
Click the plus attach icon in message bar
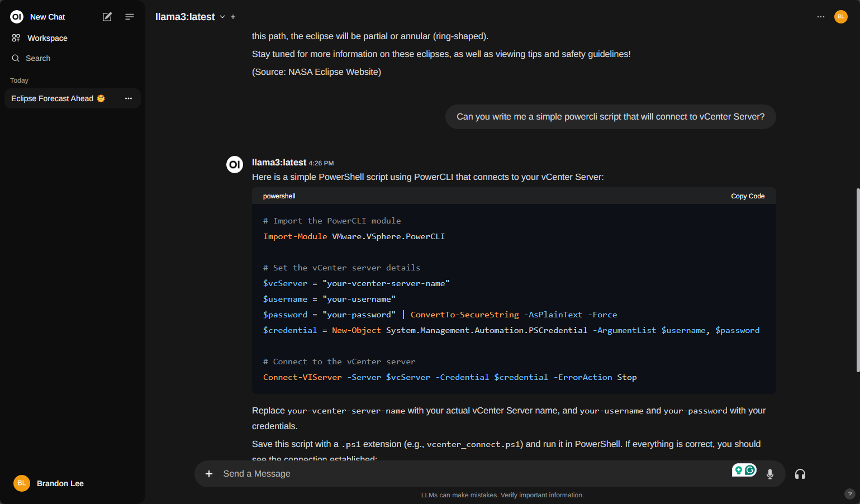(x=209, y=474)
